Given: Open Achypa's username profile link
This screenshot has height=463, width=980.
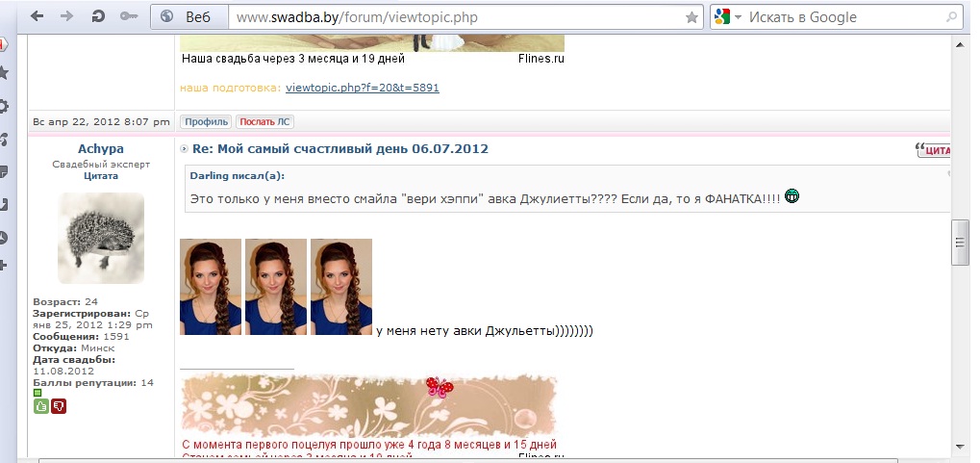Looking at the screenshot, I should pos(100,149).
